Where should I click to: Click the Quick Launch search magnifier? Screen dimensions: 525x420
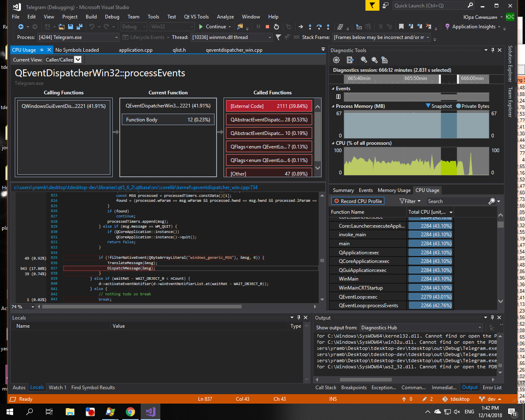click(x=470, y=5)
